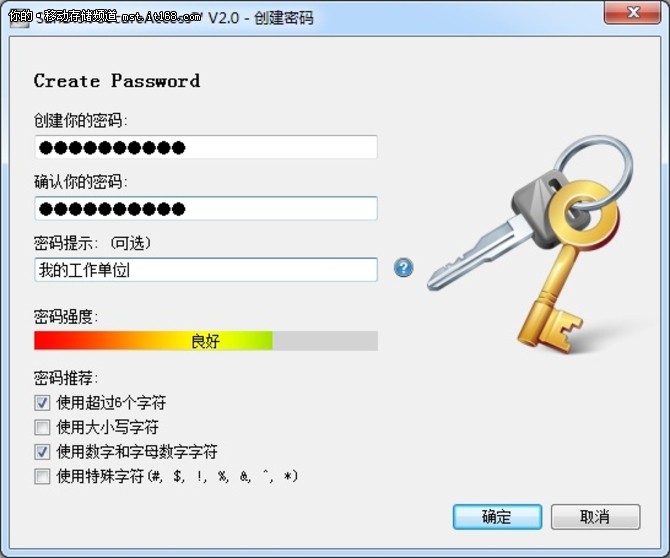This screenshot has height=558, width=670.
Task: Enable the 使用大小写字符 checkbox
Action: [x=42, y=427]
